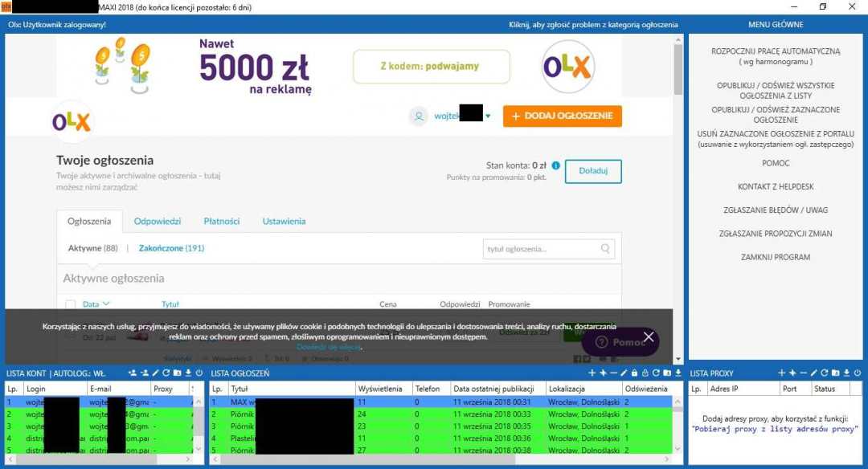Click the plus icon in Lista Ogłoszeń toolbar
Screen dimensions: 868x469
592,373
